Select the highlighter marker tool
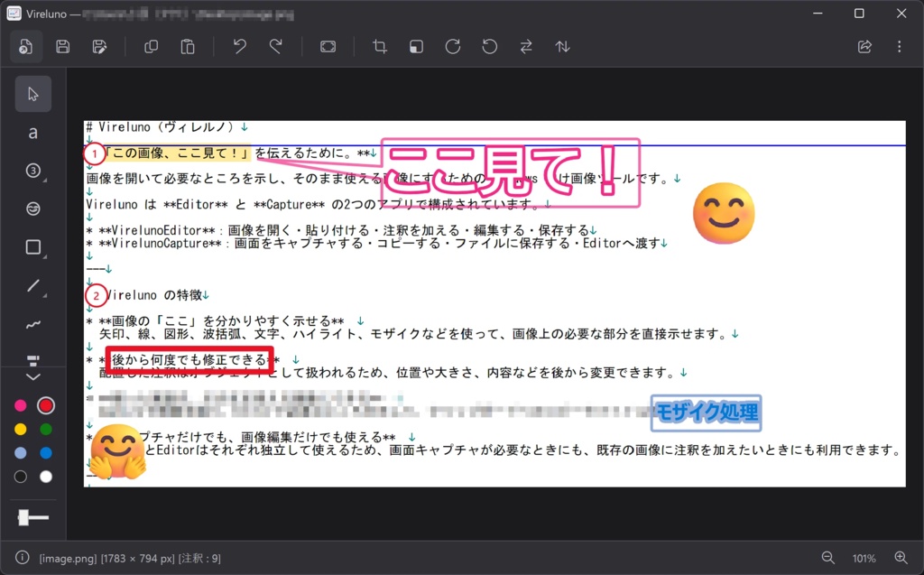 (x=33, y=359)
